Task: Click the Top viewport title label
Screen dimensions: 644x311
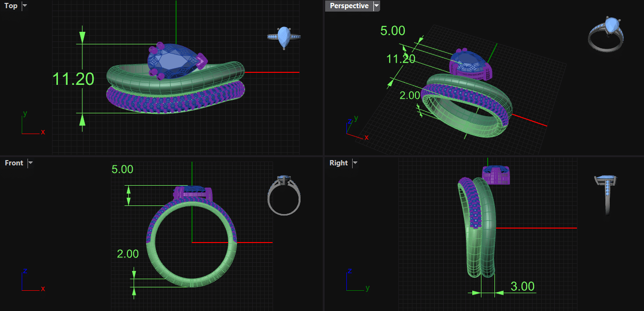Action: click(11, 6)
